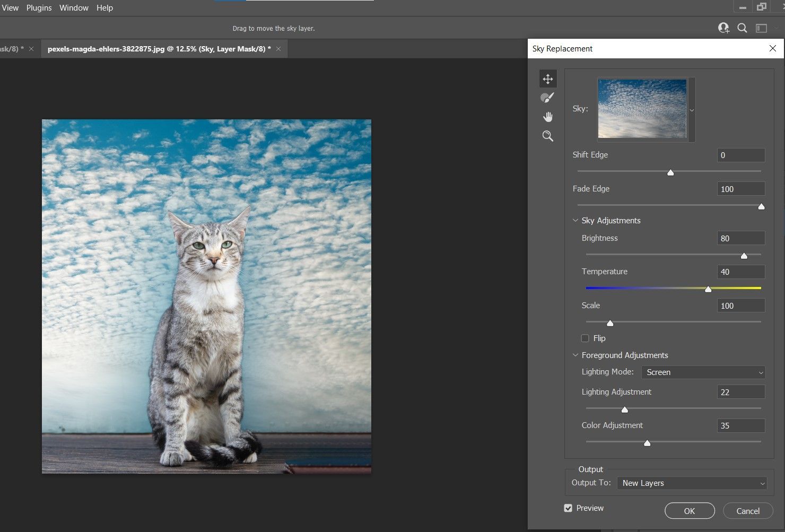Open the workspace switcher icon

coord(761,28)
